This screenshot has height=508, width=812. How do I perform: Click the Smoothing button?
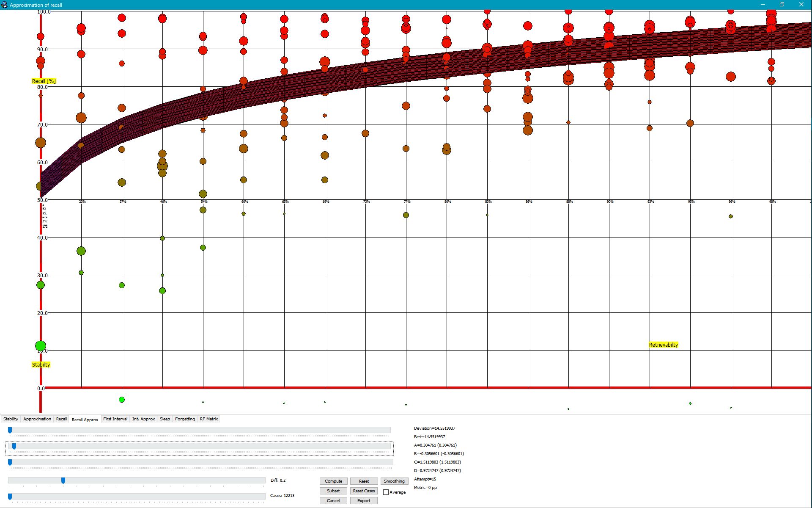(x=394, y=481)
